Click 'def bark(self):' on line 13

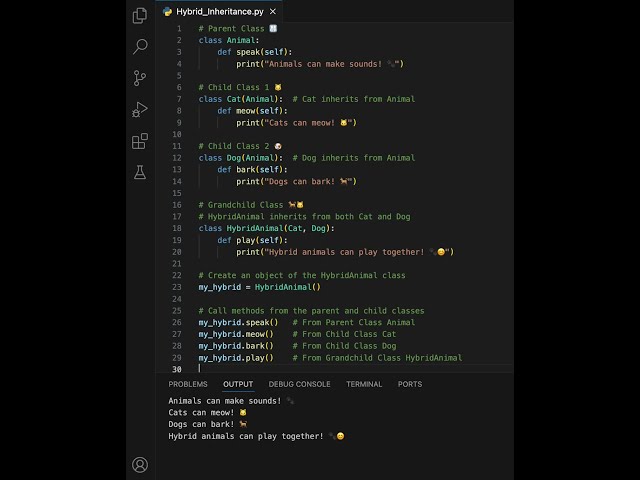(x=252, y=170)
